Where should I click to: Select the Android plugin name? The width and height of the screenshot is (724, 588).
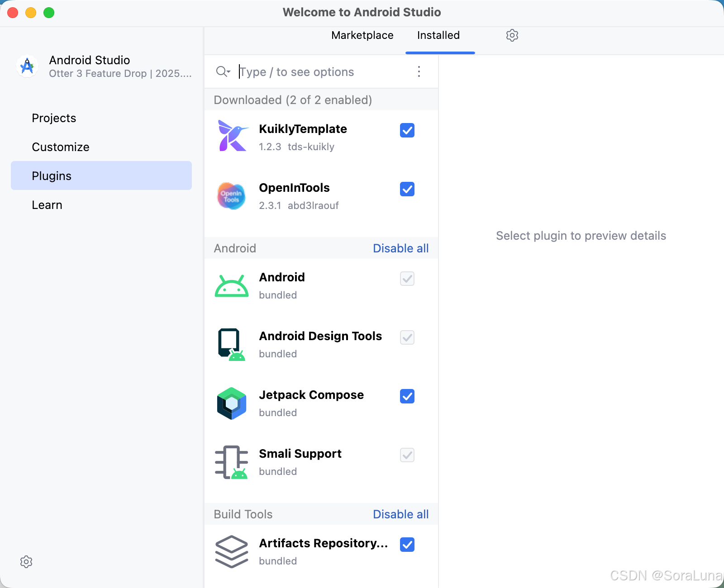(282, 277)
